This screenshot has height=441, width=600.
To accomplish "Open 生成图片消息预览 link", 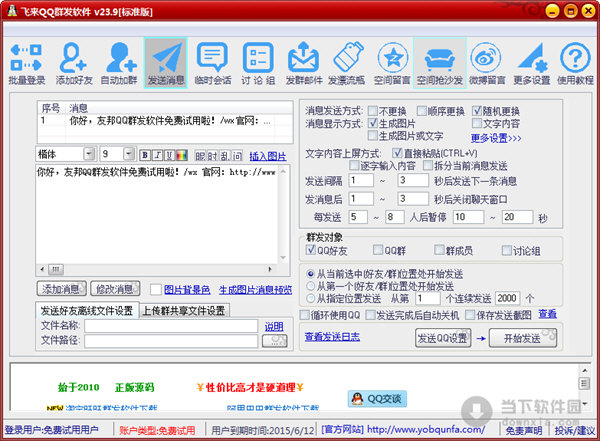I will click(255, 290).
